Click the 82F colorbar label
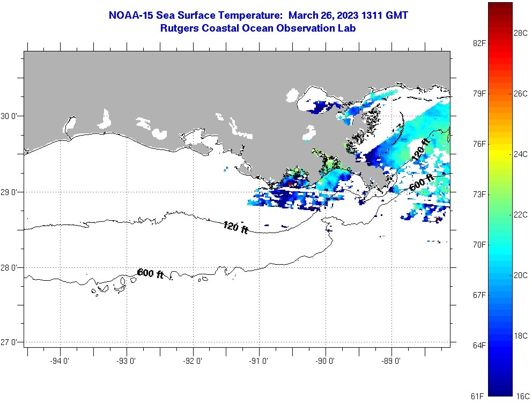 point(479,43)
